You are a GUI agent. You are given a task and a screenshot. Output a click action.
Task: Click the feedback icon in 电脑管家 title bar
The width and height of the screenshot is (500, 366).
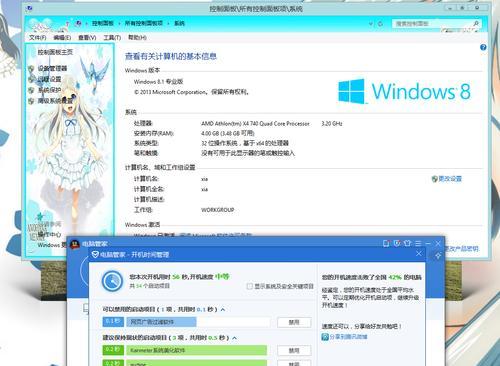(386, 244)
